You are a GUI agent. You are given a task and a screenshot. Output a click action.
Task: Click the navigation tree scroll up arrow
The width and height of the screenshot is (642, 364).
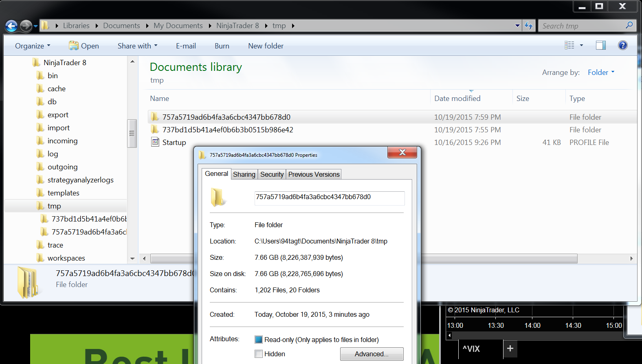point(132,61)
